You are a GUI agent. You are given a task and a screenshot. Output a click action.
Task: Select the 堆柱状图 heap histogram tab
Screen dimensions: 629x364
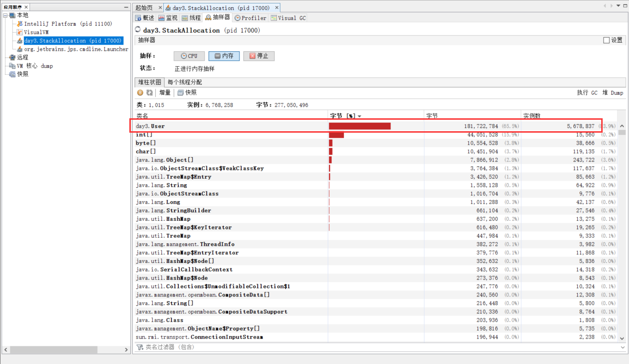point(150,82)
